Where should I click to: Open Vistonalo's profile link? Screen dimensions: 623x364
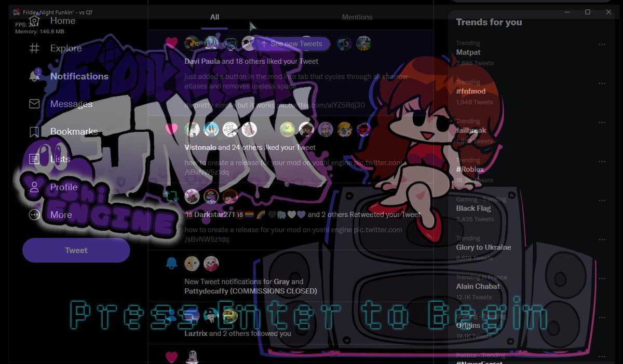pyautogui.click(x=200, y=147)
